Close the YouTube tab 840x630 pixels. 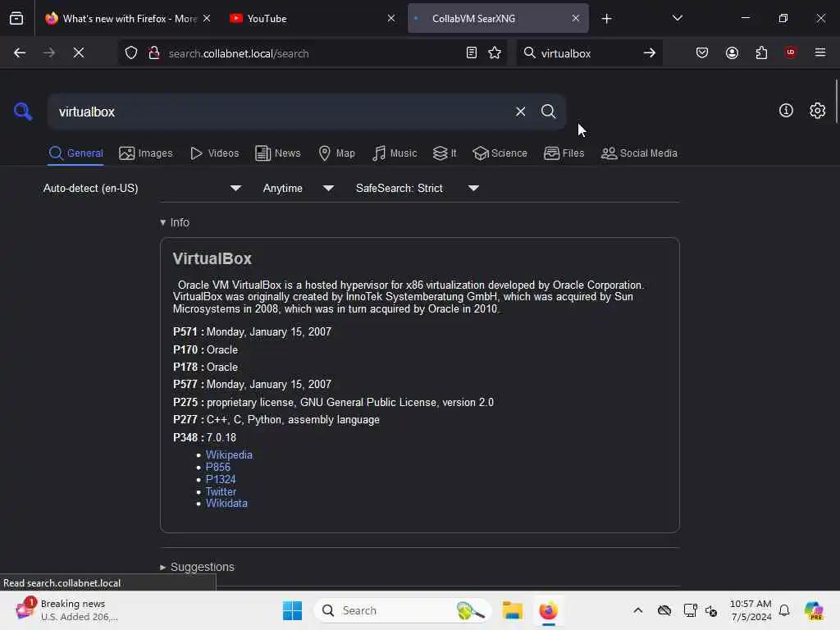pyautogui.click(x=391, y=18)
